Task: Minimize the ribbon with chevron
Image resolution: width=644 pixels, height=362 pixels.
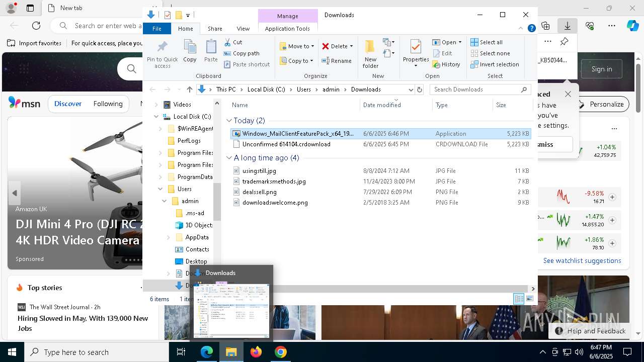Action: click(521, 29)
